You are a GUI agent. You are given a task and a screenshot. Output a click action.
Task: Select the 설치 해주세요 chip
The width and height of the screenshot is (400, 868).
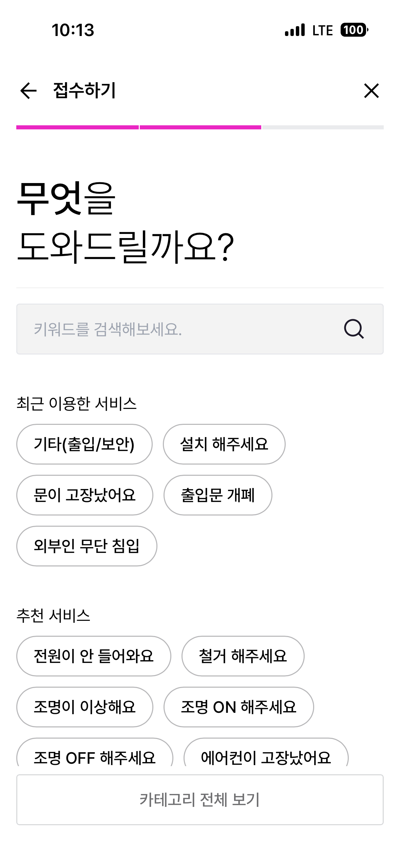point(224,444)
